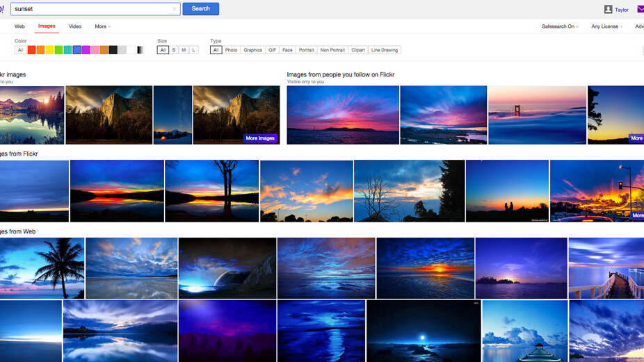Filter by size Small (S)
The width and height of the screenshot is (644, 362).
(x=174, y=50)
